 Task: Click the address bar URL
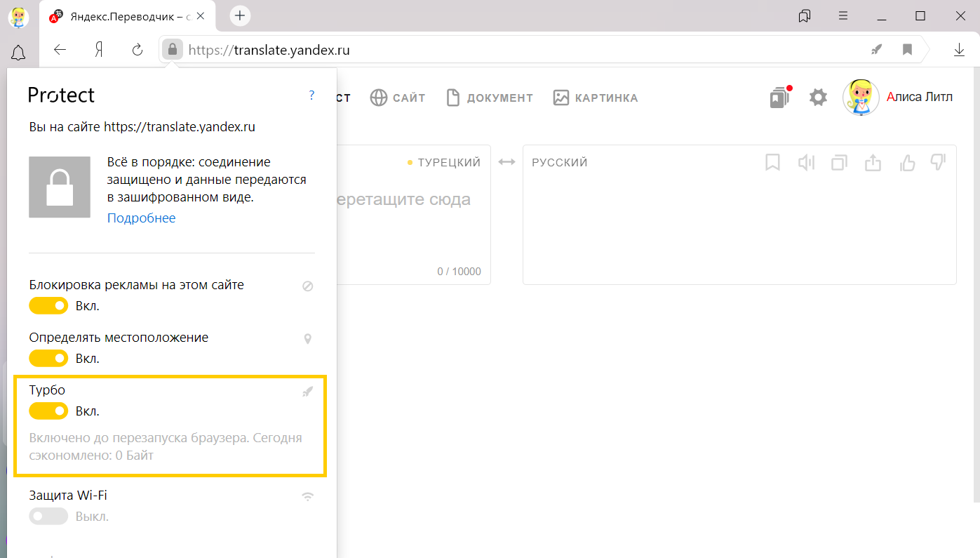[x=269, y=50]
